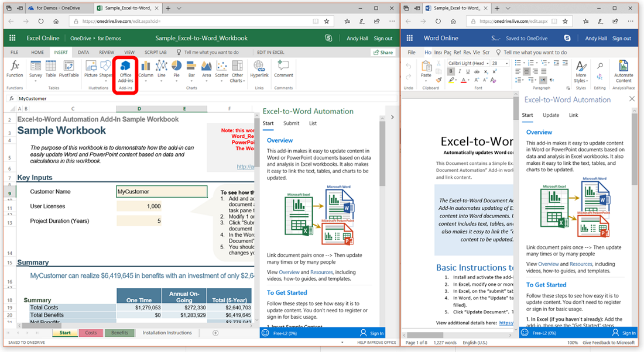Click Automate Content in Word ribbon
Viewport: 644px width, 352px height.
point(624,71)
